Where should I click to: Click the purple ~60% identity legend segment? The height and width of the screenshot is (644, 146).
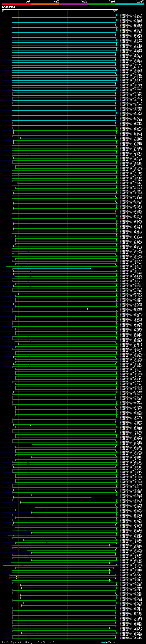click(73, 4)
